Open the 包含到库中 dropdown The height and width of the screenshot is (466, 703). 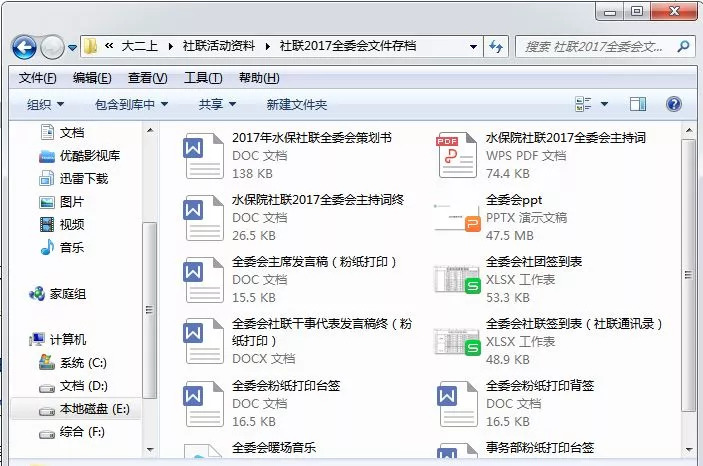tap(131, 105)
